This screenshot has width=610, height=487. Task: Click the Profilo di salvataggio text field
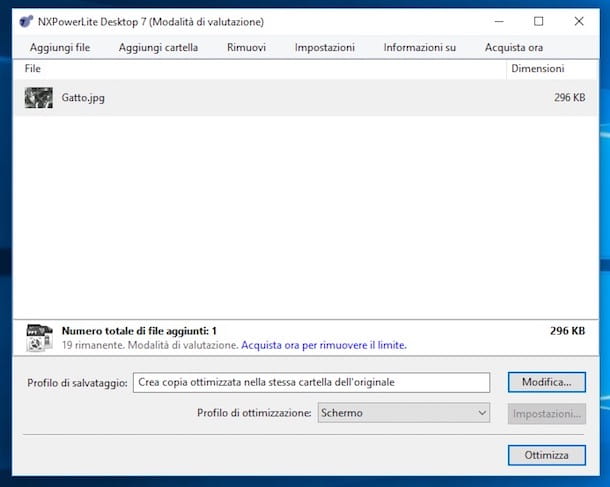click(x=311, y=382)
